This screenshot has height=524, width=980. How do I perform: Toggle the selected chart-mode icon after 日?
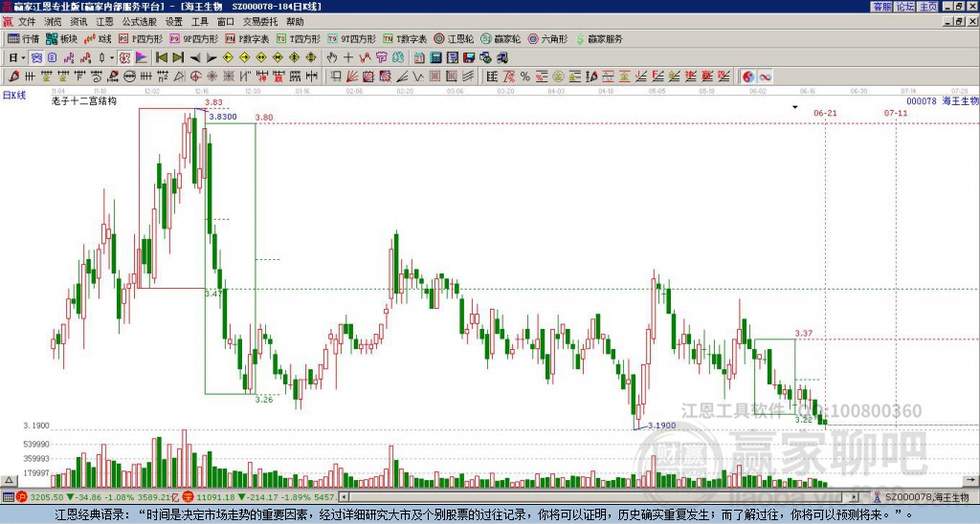(x=36, y=58)
